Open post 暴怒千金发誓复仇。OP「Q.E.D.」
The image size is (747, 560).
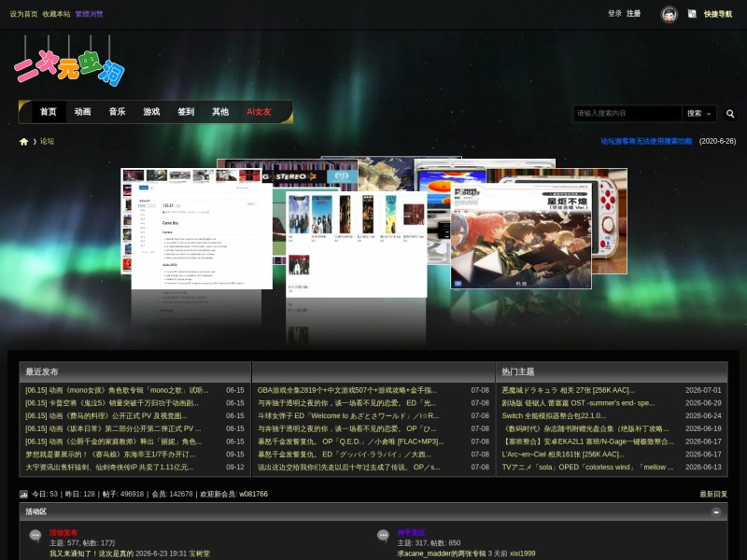point(351,441)
